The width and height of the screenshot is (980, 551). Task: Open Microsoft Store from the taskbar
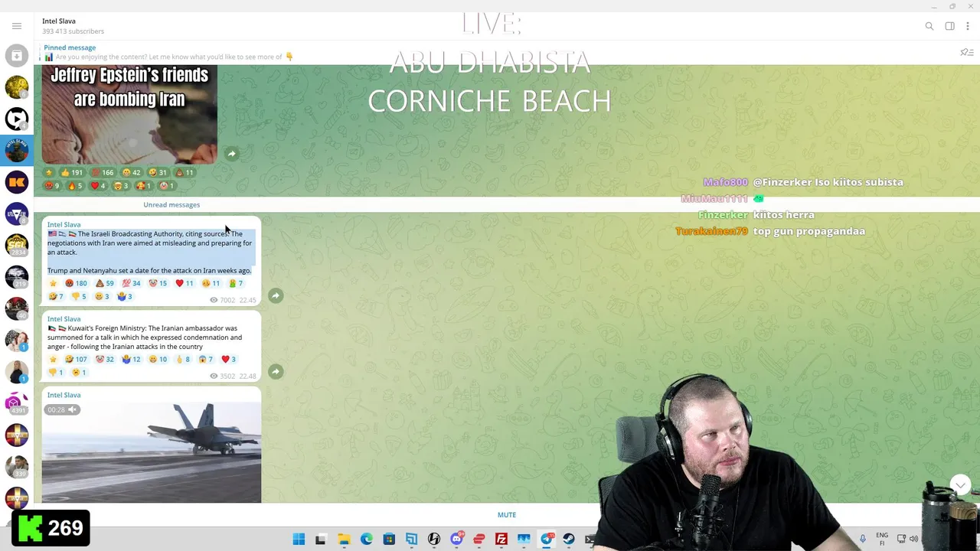(x=389, y=539)
